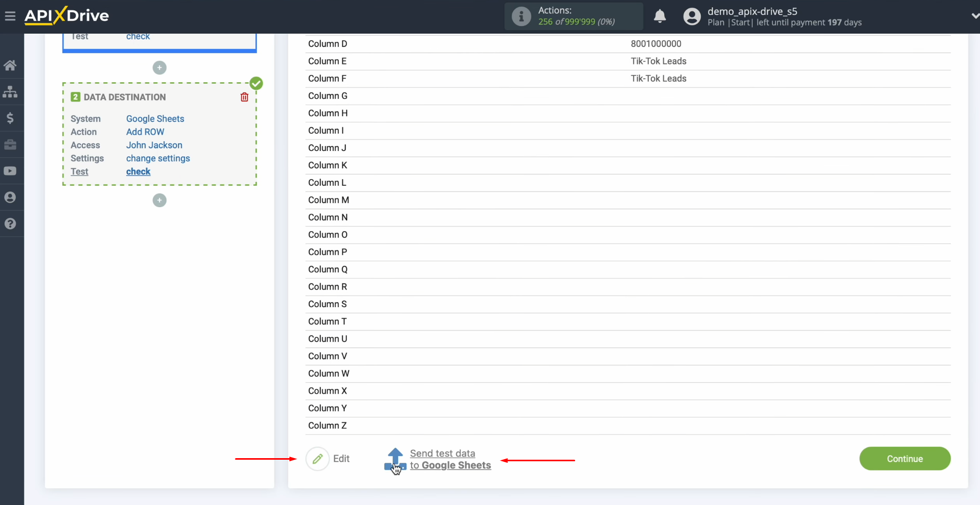The height and width of the screenshot is (505, 980).
Task: Click the plus button below Data Destination
Action: tap(159, 200)
